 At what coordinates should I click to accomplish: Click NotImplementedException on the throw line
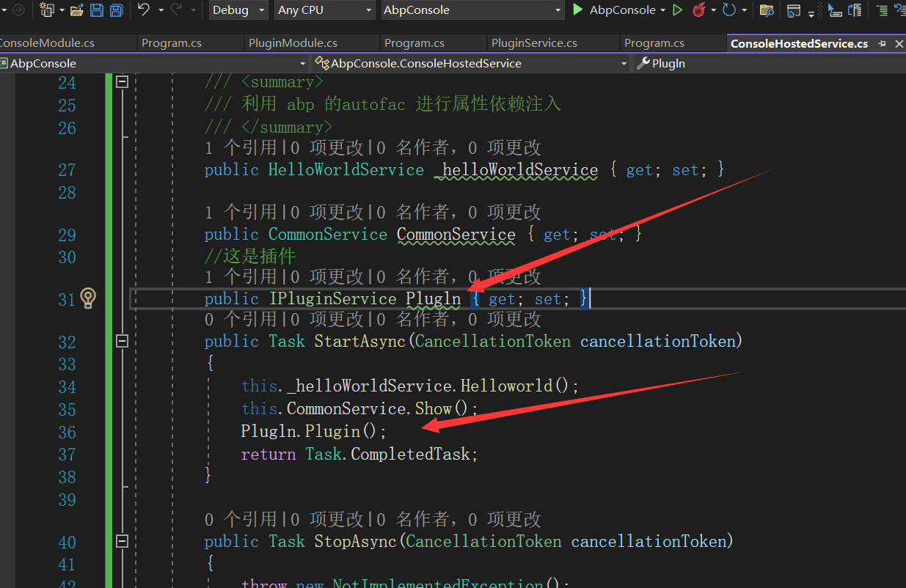tap(437, 583)
